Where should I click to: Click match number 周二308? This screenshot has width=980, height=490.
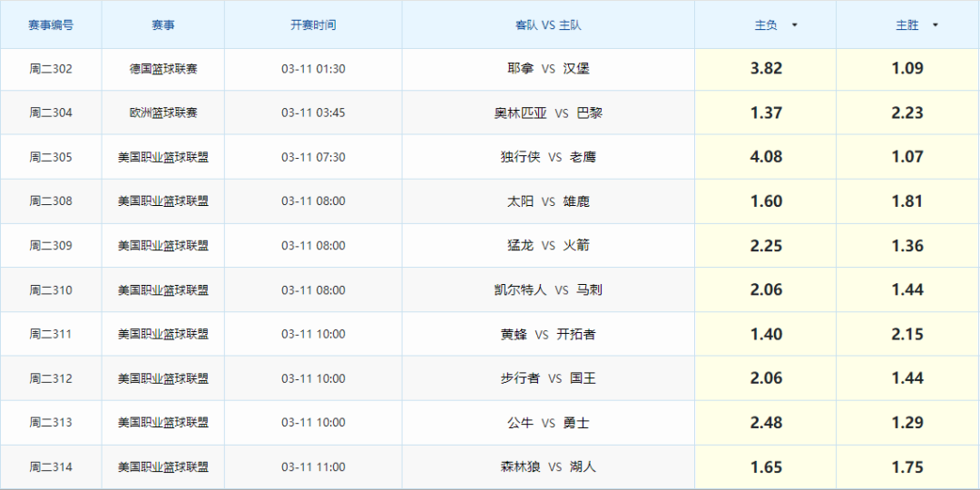51,201
